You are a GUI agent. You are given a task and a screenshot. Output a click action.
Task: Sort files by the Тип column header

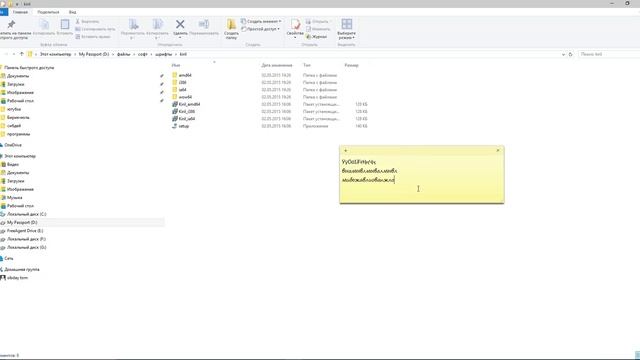click(x=307, y=65)
